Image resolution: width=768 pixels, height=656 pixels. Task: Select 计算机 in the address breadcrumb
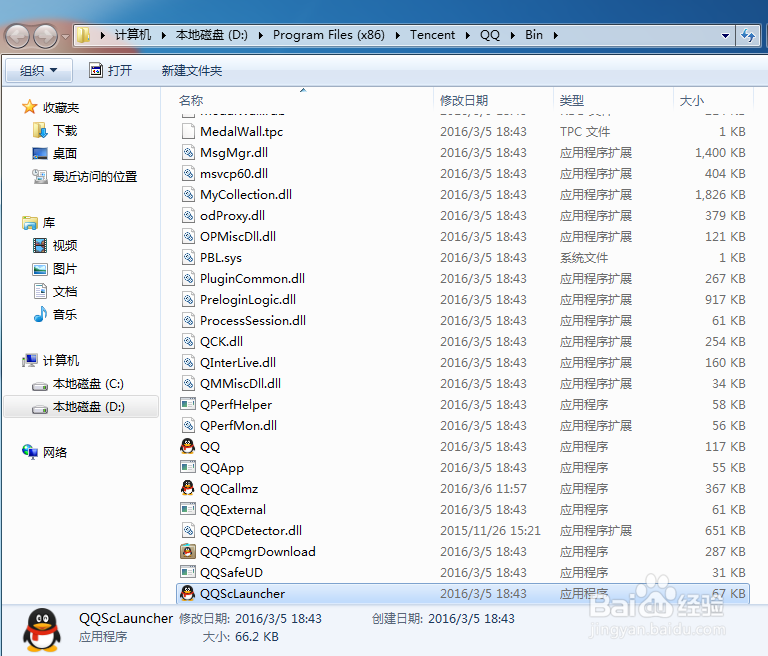click(133, 35)
